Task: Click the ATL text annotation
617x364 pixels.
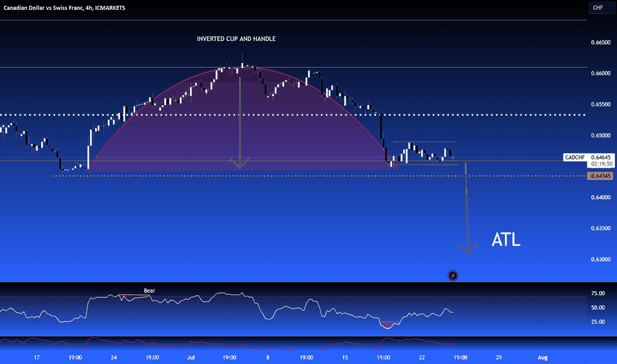Action: tap(506, 240)
